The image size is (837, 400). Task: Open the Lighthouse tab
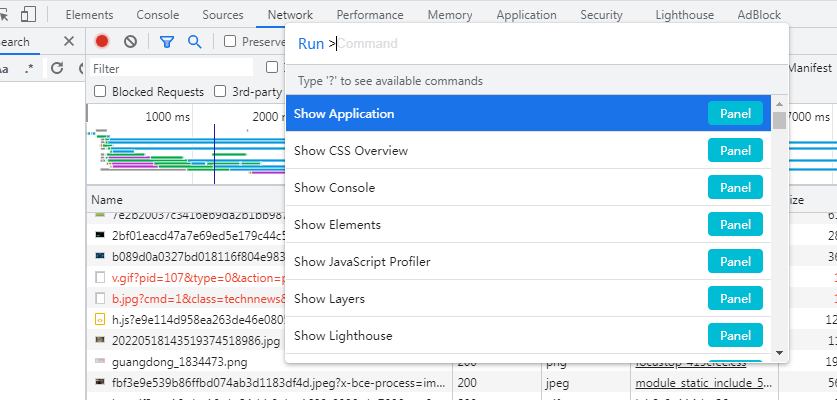(x=685, y=15)
